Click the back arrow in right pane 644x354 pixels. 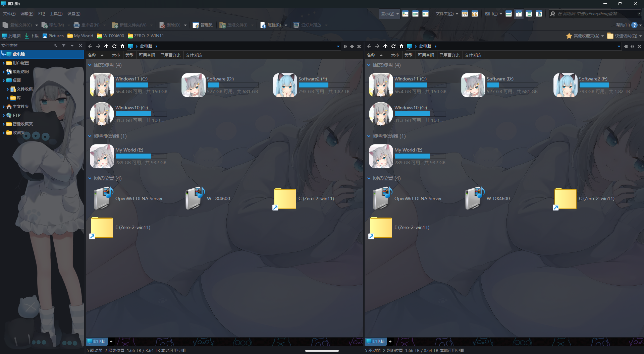point(369,46)
